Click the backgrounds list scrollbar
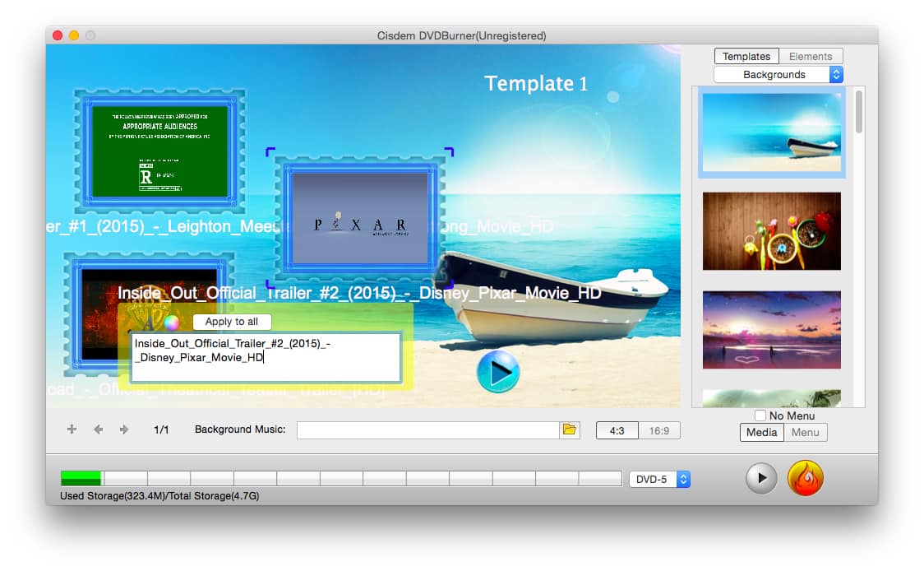This screenshot has height=571, width=924. (858, 112)
